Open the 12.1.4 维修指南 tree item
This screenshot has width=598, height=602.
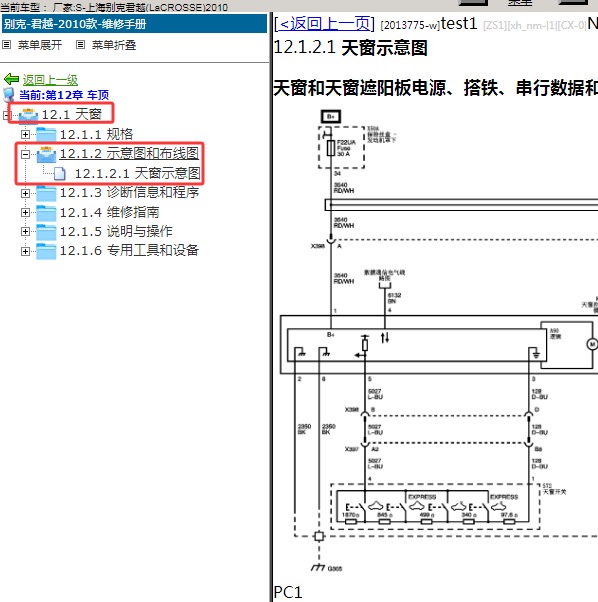109,212
